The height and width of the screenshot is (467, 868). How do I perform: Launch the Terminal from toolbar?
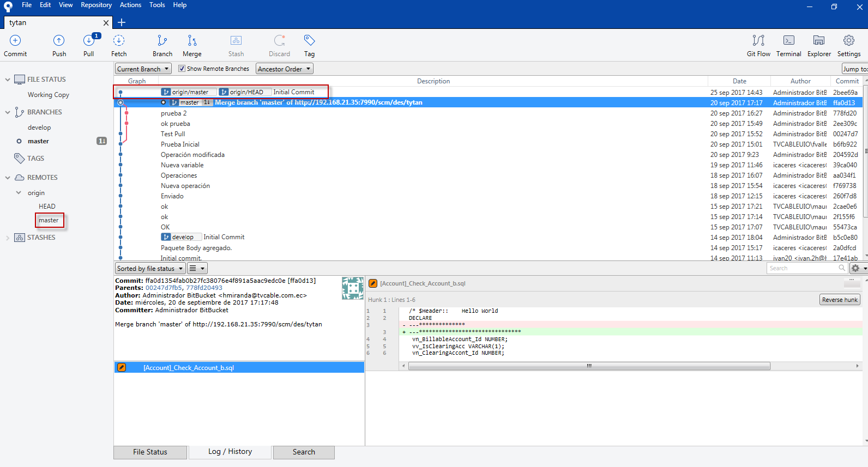coord(789,40)
